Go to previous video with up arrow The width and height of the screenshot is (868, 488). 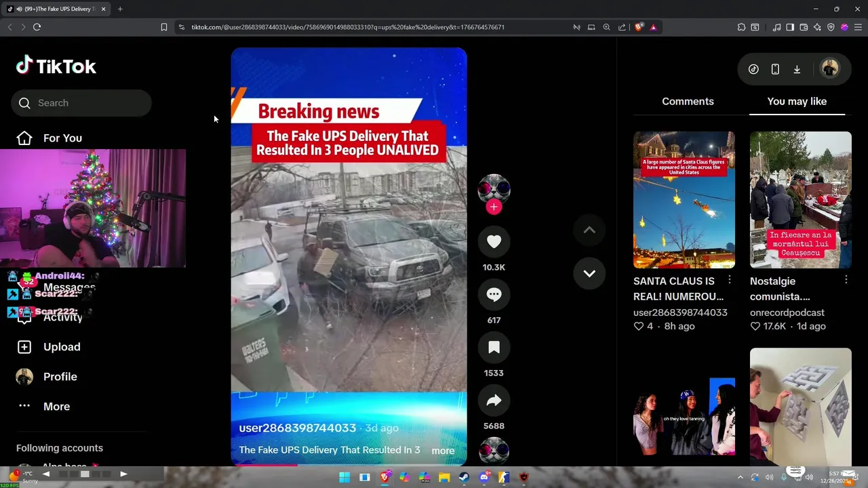pos(589,230)
